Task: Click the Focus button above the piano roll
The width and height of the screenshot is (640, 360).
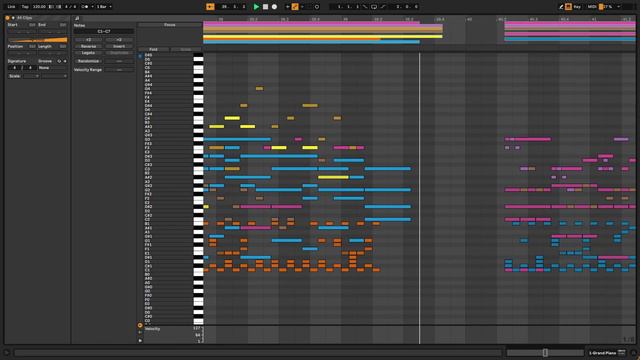Action: [169, 25]
